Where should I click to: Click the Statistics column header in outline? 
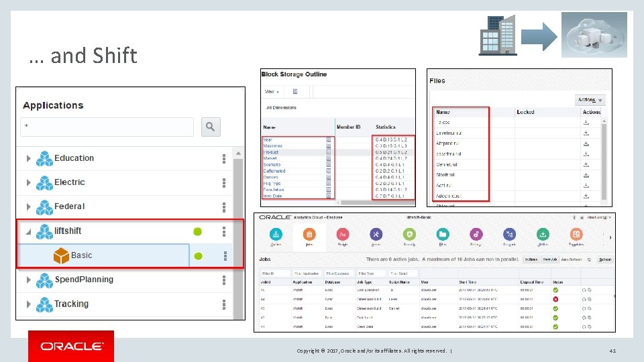[385, 127]
